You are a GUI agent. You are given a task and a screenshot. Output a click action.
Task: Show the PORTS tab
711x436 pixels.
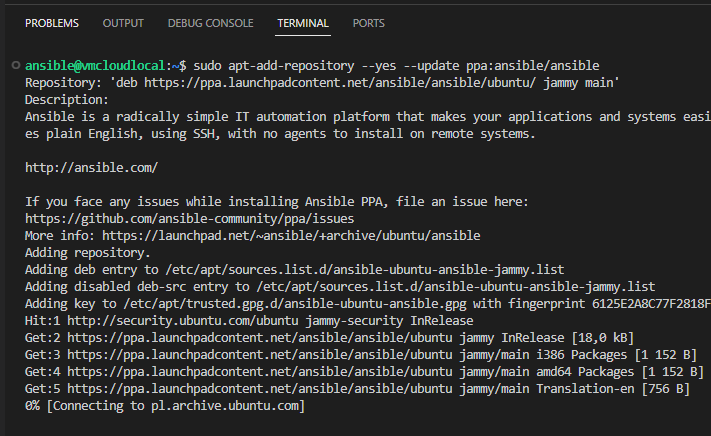point(368,23)
